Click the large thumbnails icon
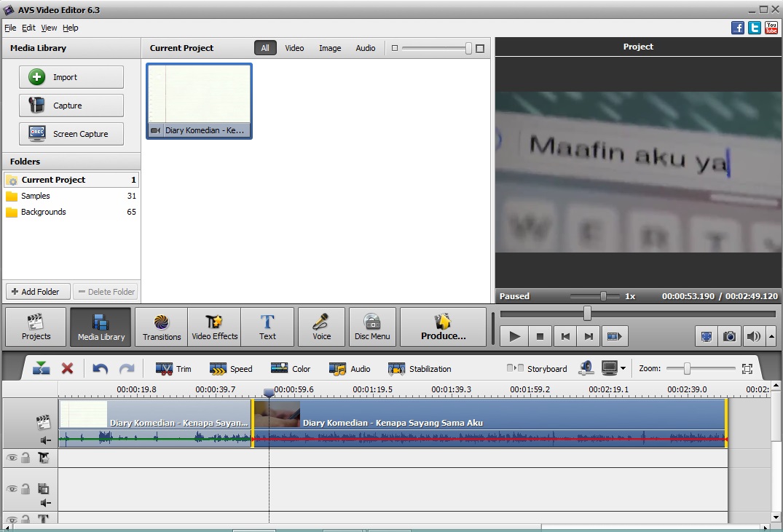The width and height of the screenshot is (783, 532). [x=480, y=49]
